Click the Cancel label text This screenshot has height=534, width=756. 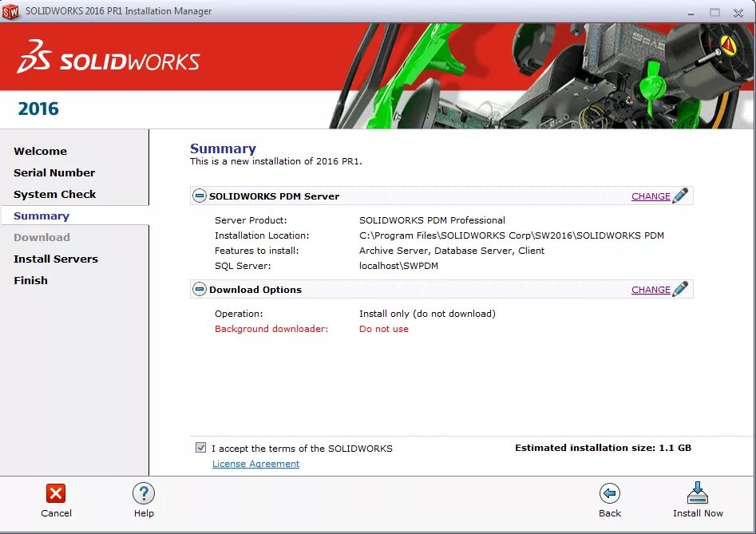pos(56,513)
